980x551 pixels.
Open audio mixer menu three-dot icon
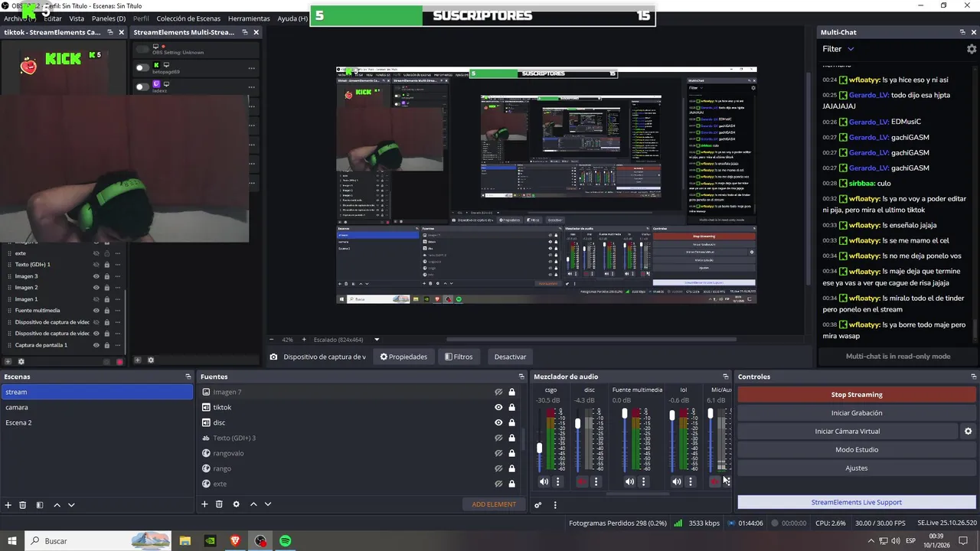point(555,504)
